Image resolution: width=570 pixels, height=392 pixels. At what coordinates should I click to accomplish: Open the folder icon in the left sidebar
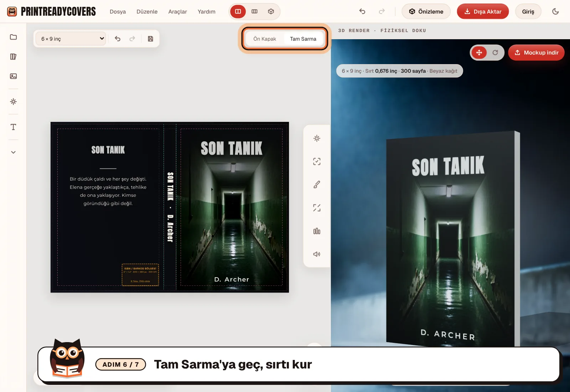pos(13,37)
